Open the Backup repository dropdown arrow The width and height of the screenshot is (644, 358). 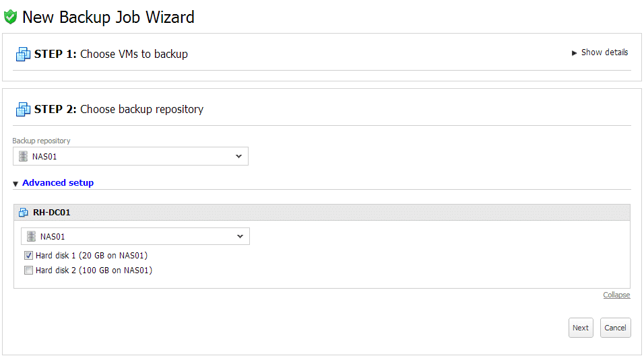click(x=238, y=156)
